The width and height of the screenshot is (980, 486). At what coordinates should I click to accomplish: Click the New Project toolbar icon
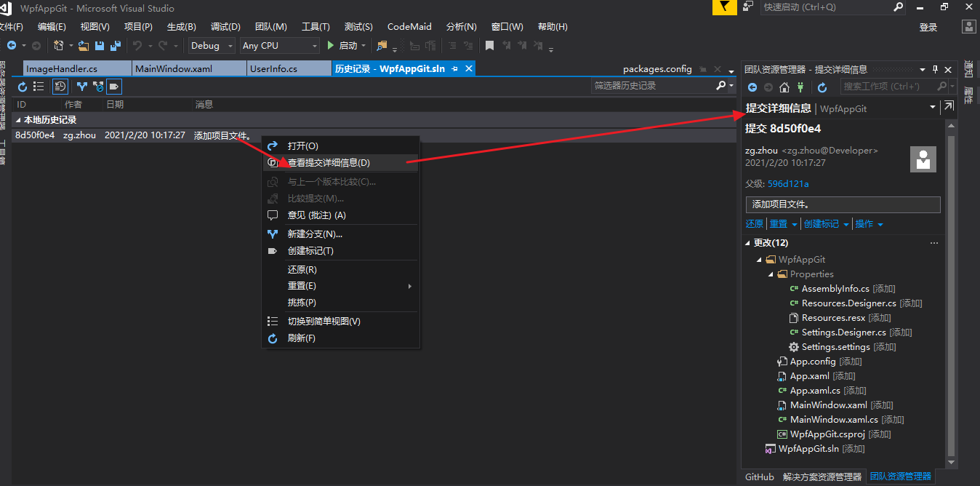click(x=59, y=45)
